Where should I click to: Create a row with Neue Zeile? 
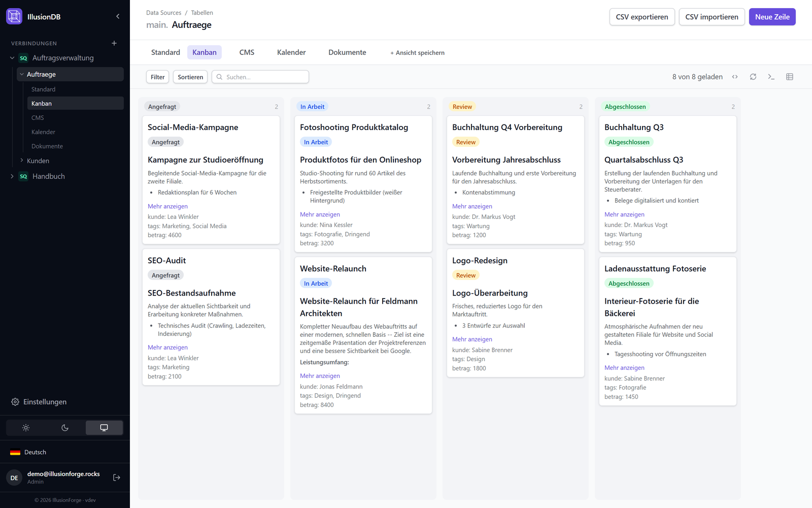[x=772, y=17]
